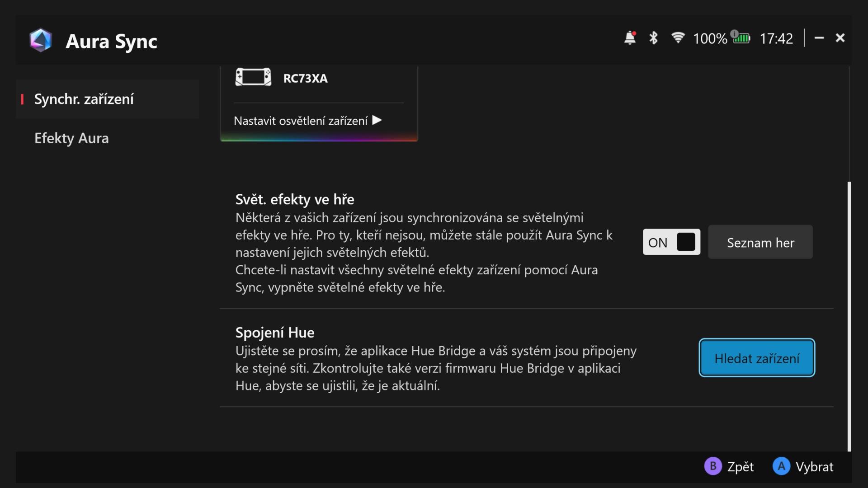This screenshot has height=488, width=868.
Task: Click the Vybrat label in footer
Action: [814, 467]
